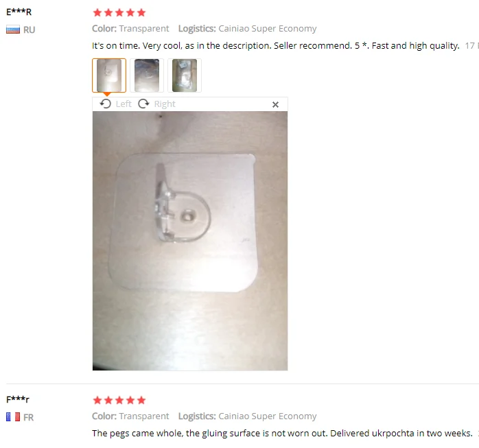Click 'Cainiao Super Economy' in first review
This screenshot has width=479, height=448.
click(268, 29)
